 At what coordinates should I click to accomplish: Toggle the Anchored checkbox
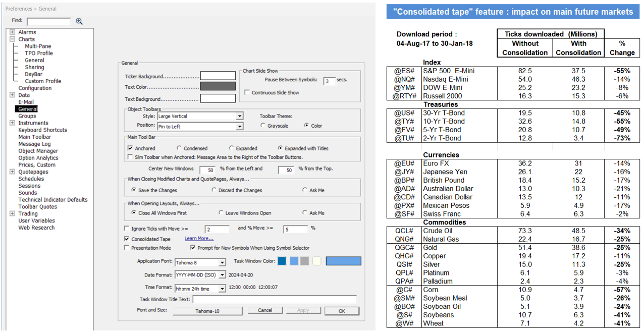(130, 148)
